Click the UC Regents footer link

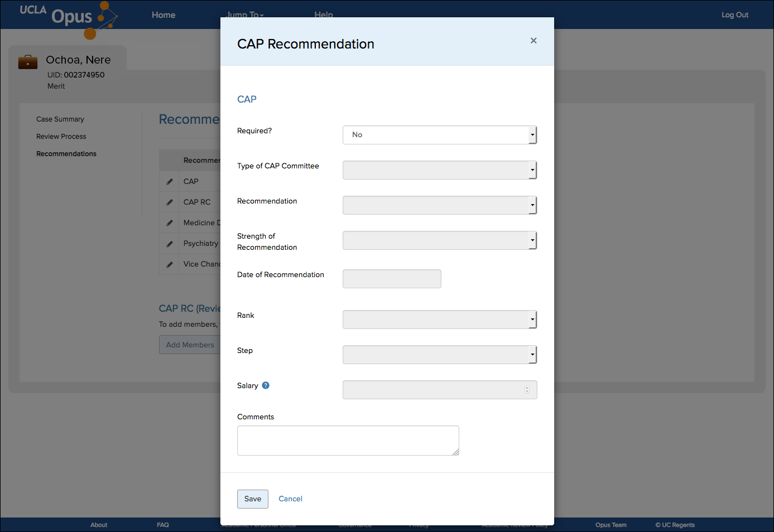(x=675, y=525)
